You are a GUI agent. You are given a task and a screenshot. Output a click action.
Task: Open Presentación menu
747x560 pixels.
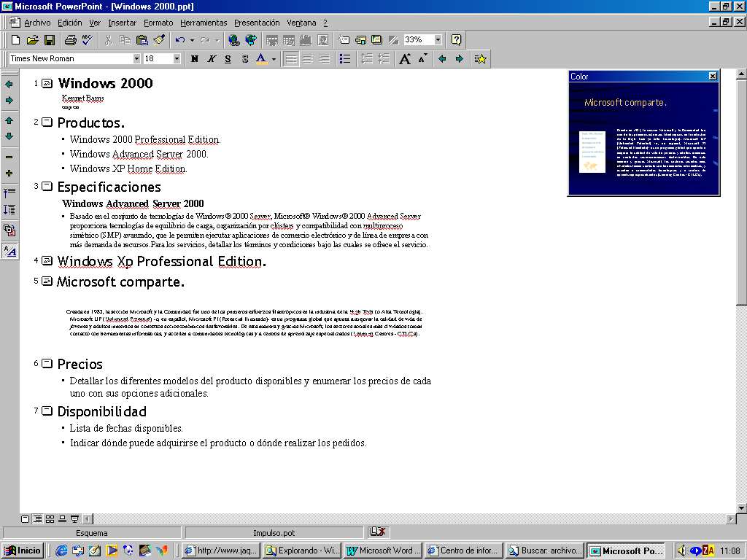pos(257,23)
